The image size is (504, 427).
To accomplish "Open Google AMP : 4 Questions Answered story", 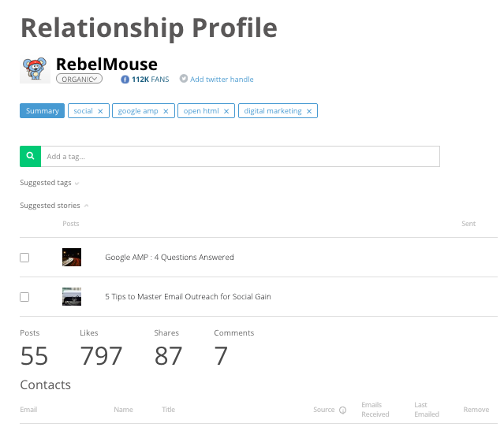I will (169, 258).
